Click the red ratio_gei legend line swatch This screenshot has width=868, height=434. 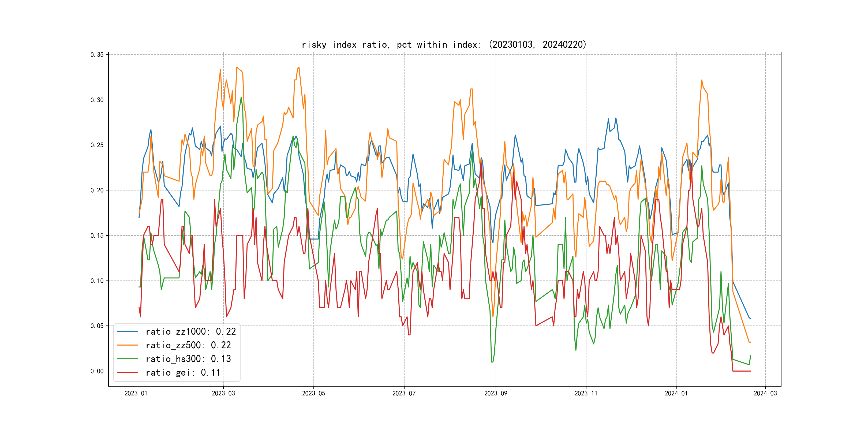[x=127, y=372]
